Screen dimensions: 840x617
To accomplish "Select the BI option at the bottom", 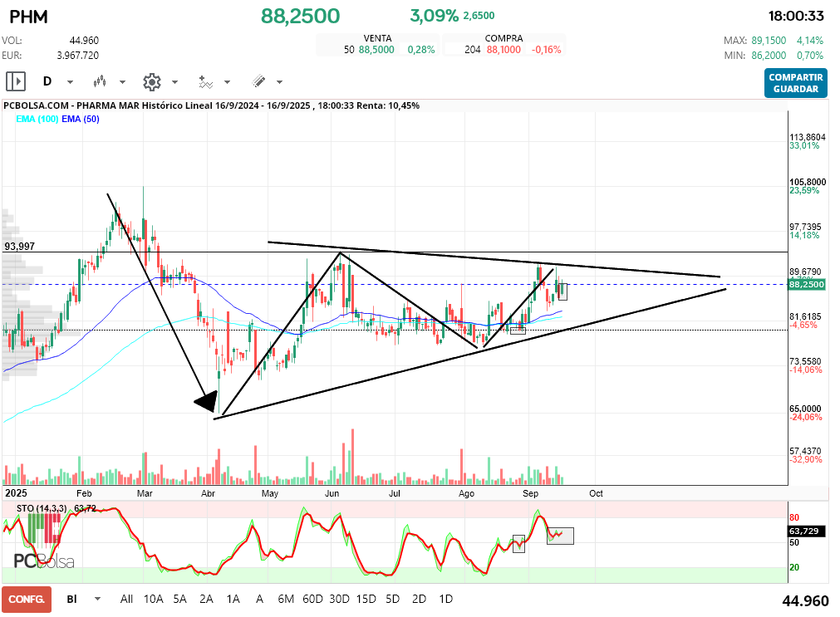I will tap(71, 599).
